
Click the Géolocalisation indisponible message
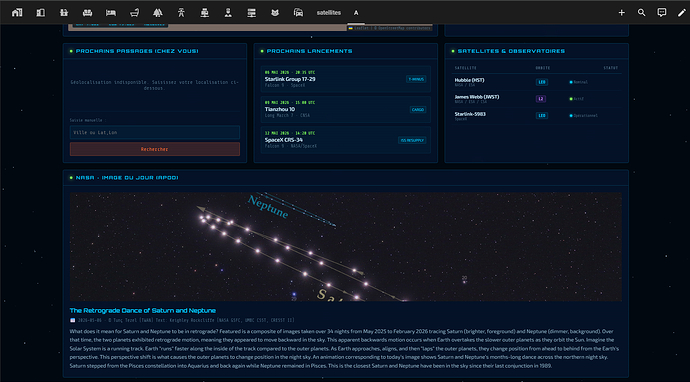[154, 85]
